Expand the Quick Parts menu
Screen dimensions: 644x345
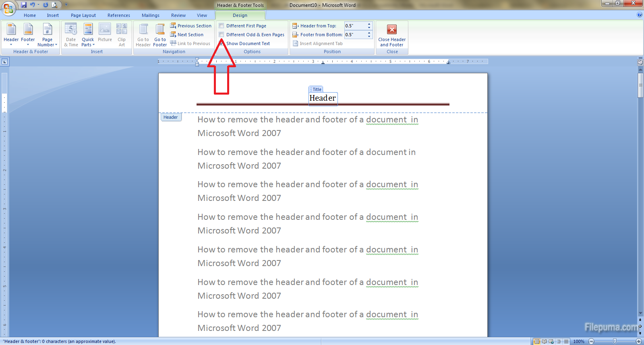coord(88,35)
